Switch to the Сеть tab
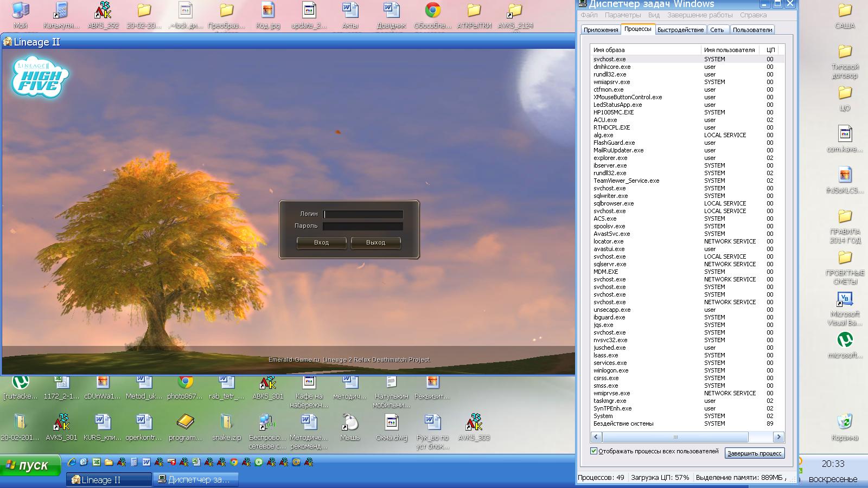 (717, 30)
